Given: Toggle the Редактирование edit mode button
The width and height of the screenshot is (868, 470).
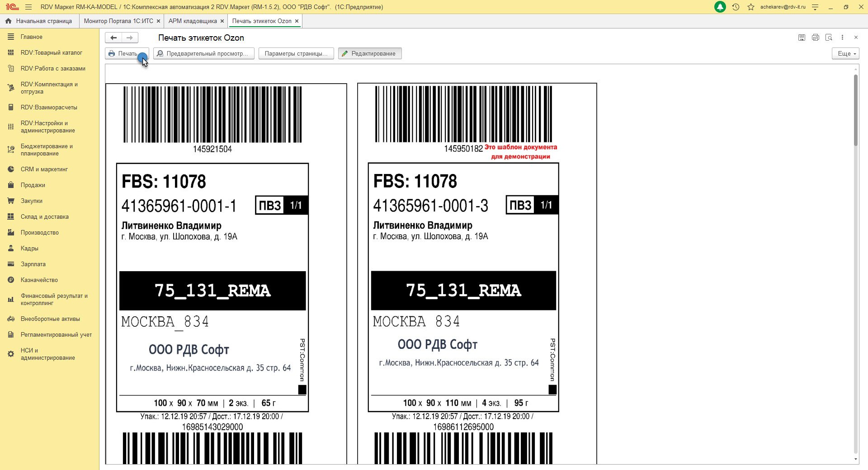Looking at the screenshot, I should (x=369, y=53).
